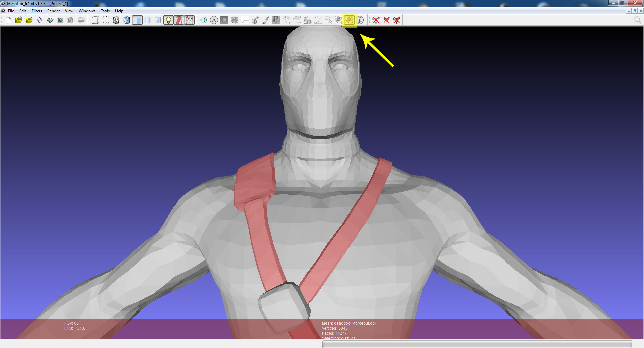Click the orange triangles selection tool
Viewport: 644px width, 348px height.
click(x=349, y=20)
